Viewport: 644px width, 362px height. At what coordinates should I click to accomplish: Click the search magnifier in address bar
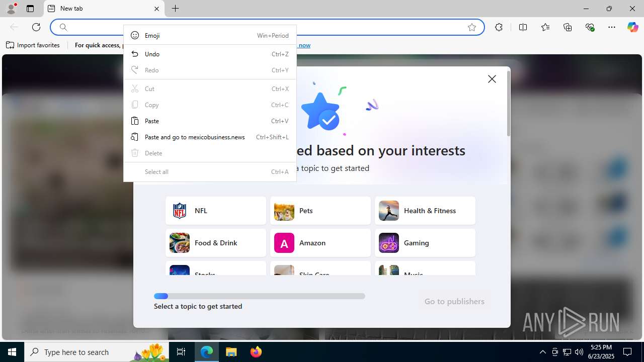tap(63, 27)
